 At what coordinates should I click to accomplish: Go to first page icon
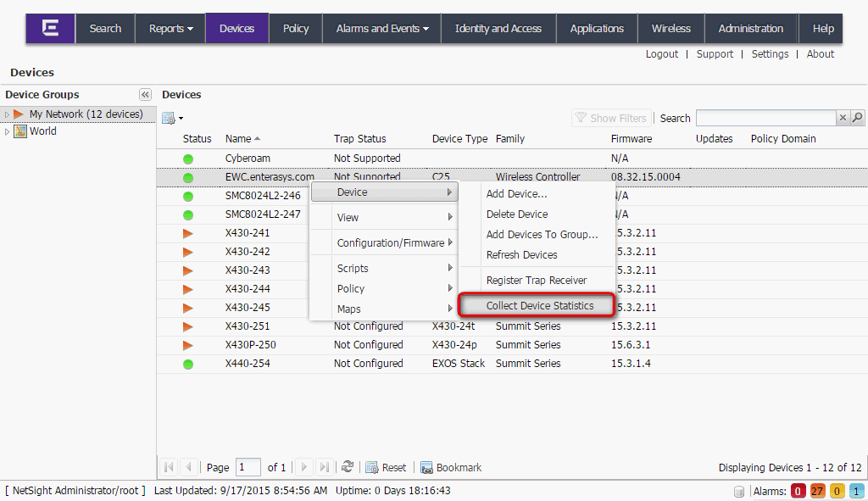tap(170, 467)
